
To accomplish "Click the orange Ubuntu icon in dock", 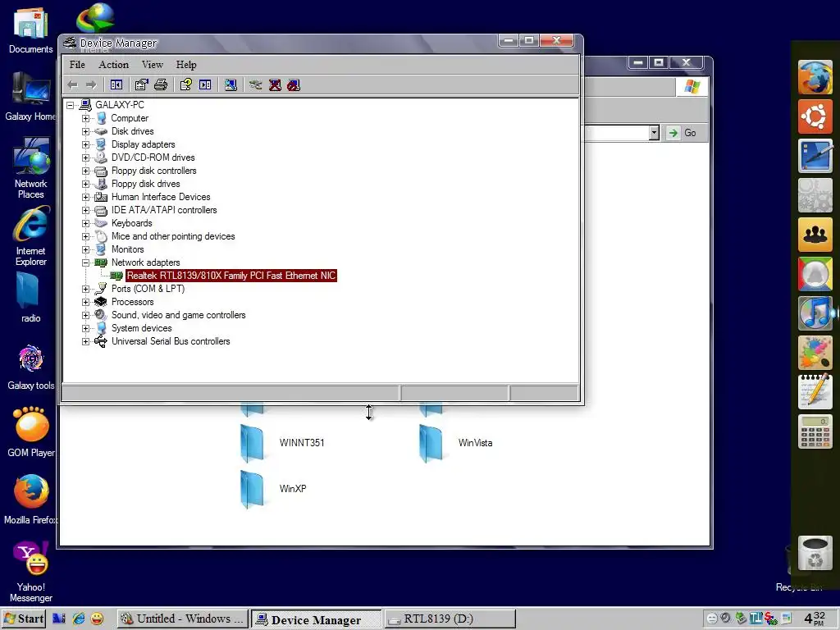I will (815, 116).
